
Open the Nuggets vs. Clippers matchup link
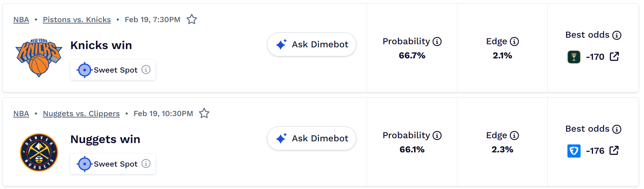click(x=81, y=114)
